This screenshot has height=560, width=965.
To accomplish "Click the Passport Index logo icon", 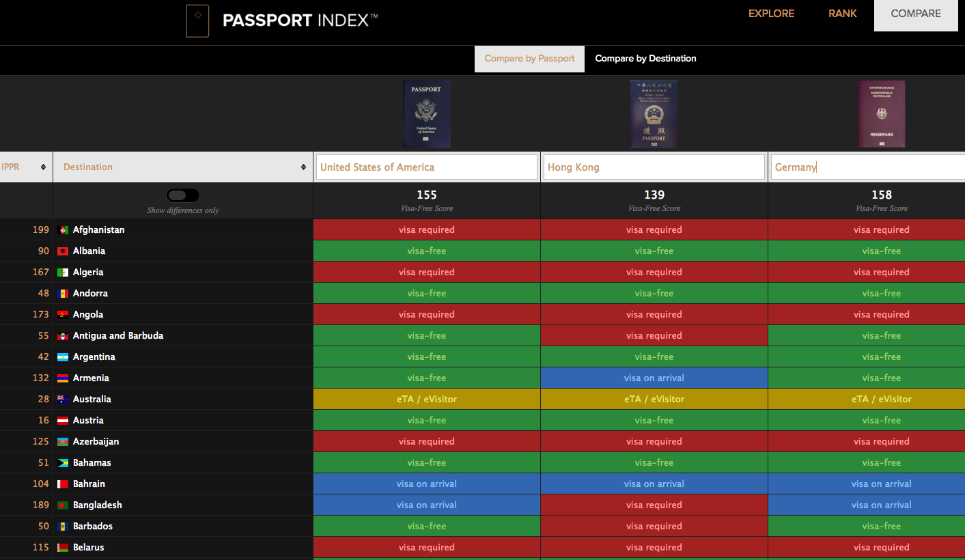I will (x=197, y=21).
